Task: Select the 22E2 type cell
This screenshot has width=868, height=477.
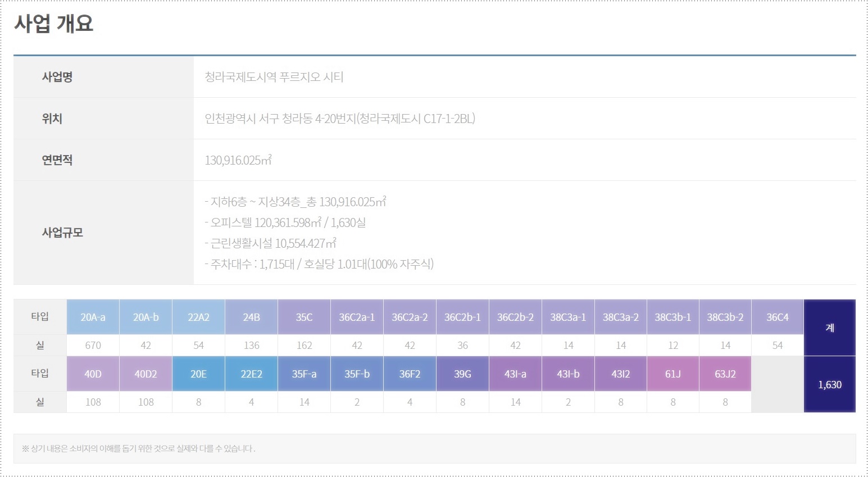Action: click(x=252, y=374)
